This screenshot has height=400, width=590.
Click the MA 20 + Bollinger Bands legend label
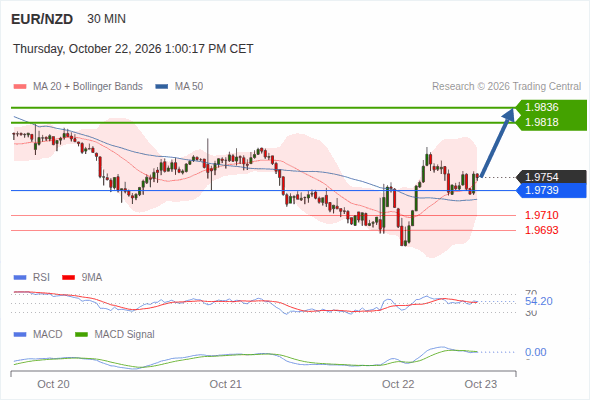pos(88,86)
